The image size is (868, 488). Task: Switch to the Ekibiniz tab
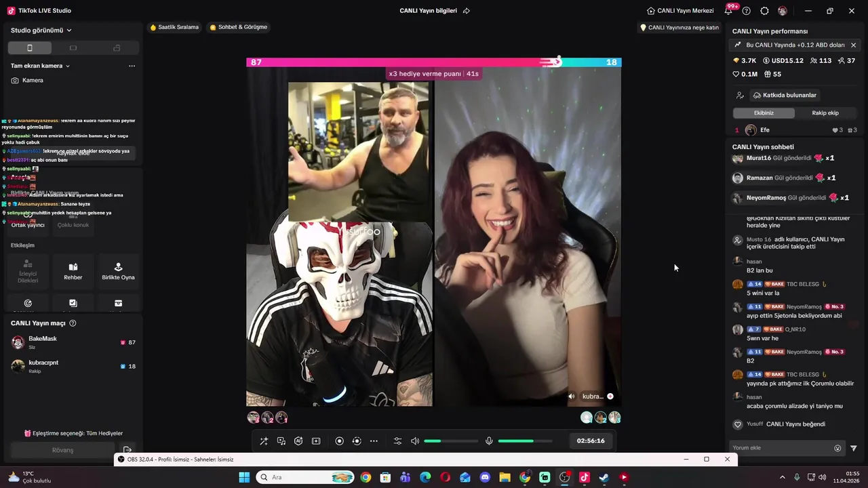click(x=764, y=113)
